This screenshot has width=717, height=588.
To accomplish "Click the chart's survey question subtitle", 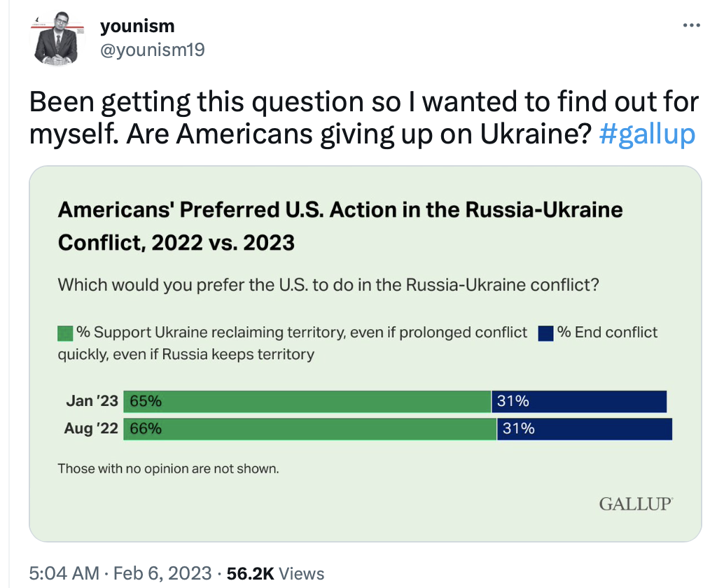I will click(328, 286).
